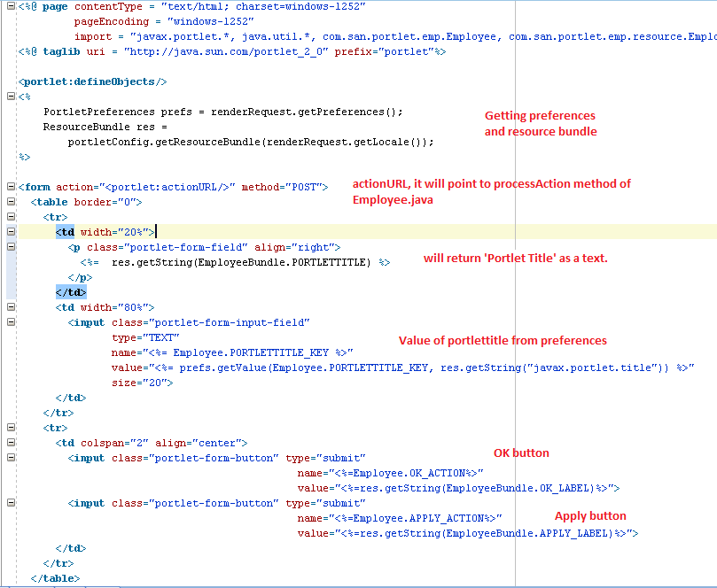Collapse the form element code block
This screenshot has width=717, height=588.
click(x=10, y=187)
